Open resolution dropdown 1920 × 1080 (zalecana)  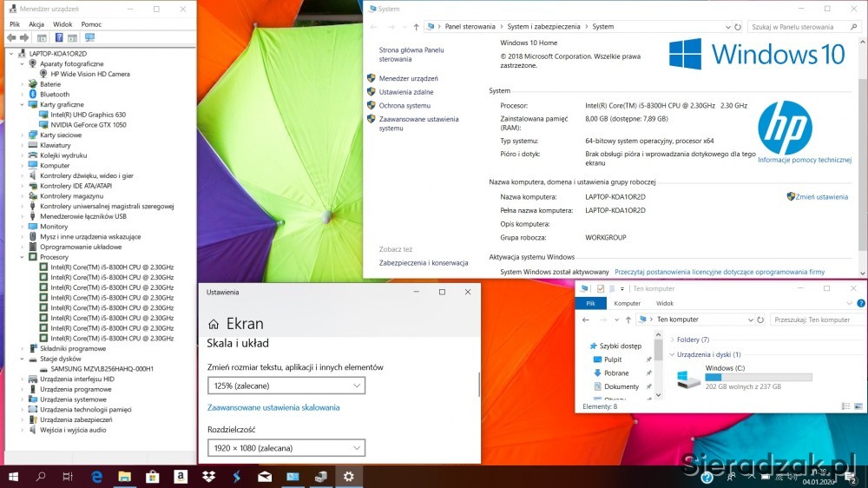[x=286, y=447]
